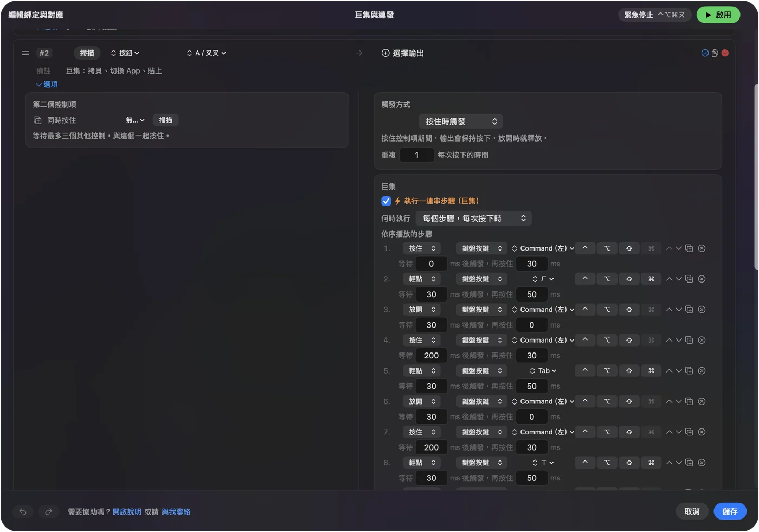Duplicate macro step 7
Viewport: 759px width, 532px height.
[689, 432]
